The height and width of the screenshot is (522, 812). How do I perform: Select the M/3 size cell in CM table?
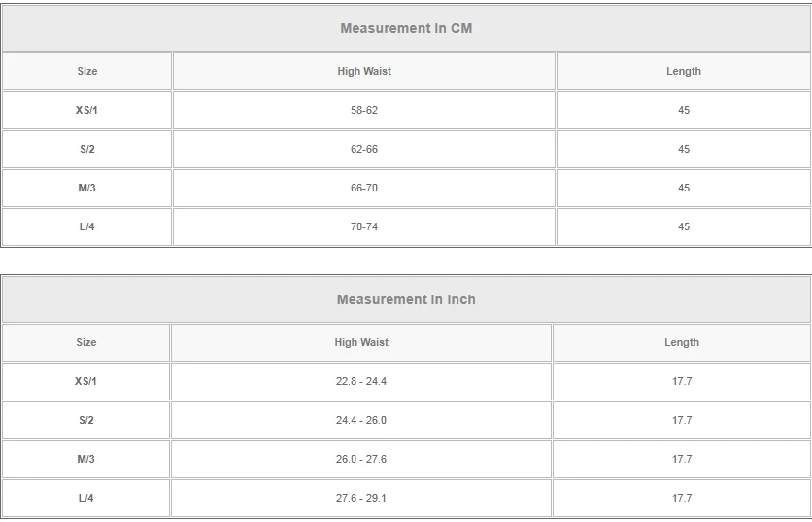87,188
